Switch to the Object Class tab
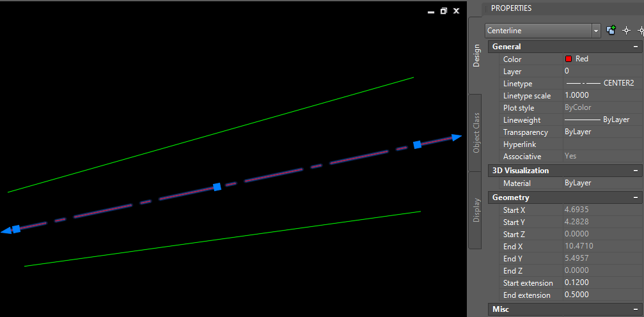This screenshot has width=644, height=317. coord(476,133)
